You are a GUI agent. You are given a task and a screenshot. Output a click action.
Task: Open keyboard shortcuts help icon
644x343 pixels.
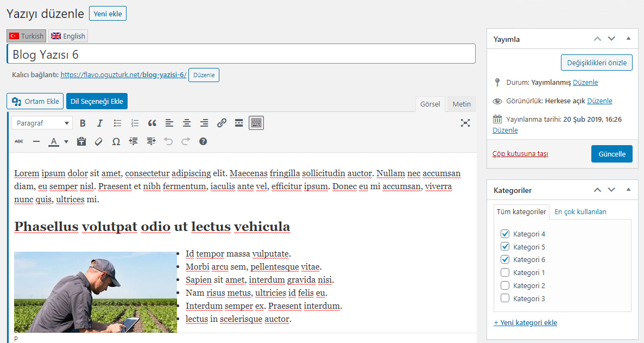tap(203, 141)
